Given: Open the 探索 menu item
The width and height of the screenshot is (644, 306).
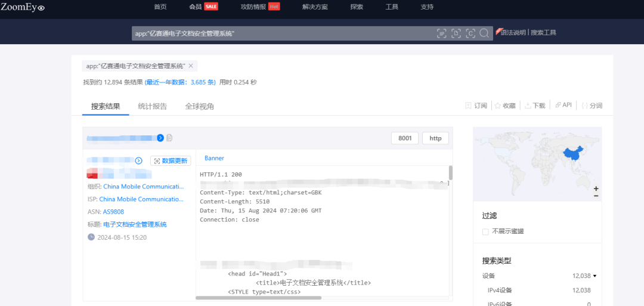Looking at the screenshot, I should coord(357,7).
